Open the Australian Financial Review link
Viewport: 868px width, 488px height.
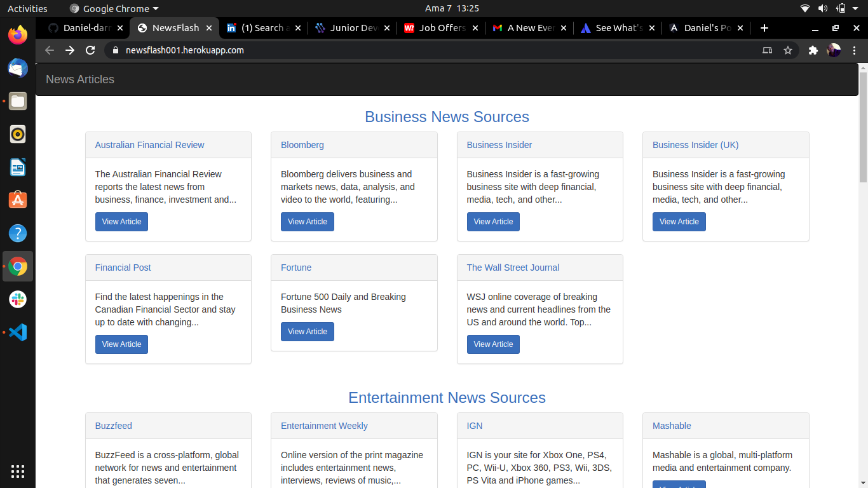(149, 145)
